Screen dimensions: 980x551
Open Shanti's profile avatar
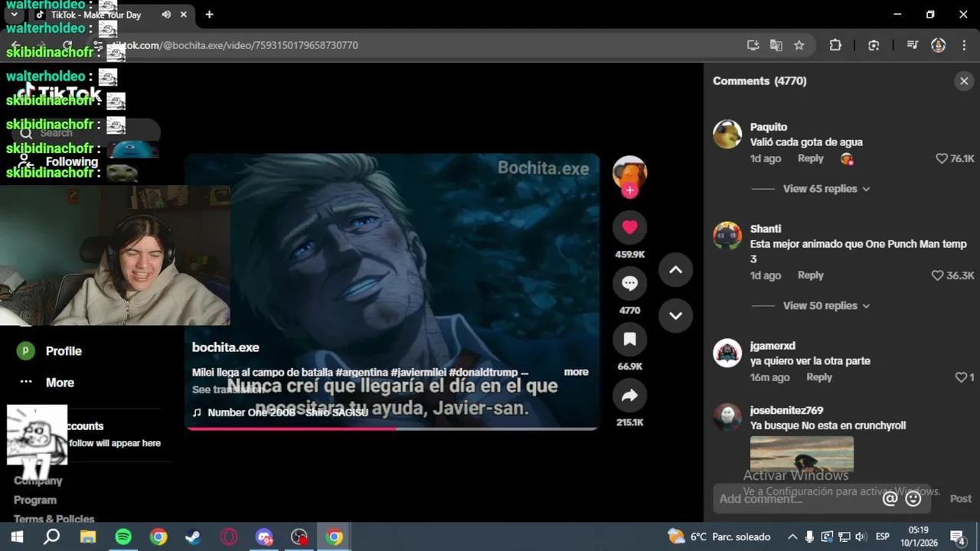[x=727, y=236]
